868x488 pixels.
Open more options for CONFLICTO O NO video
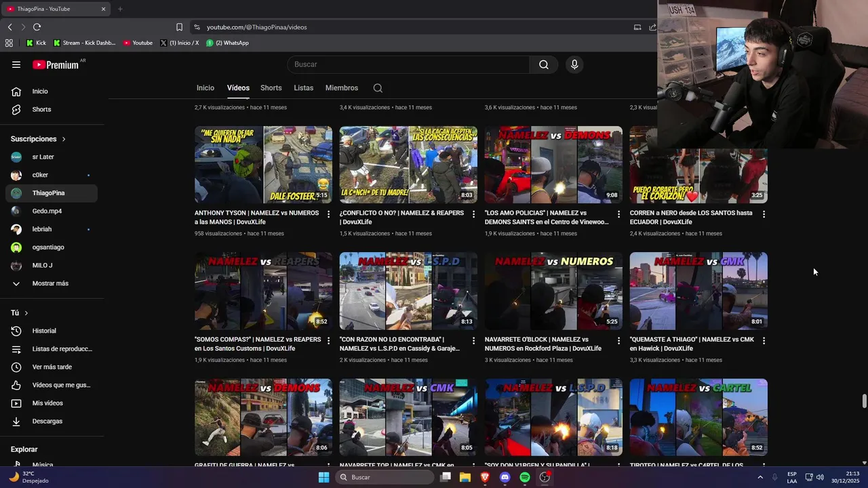point(473,214)
